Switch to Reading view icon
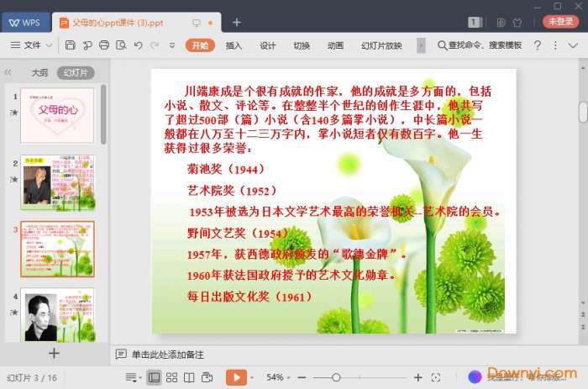588x389 pixels. 189,377
